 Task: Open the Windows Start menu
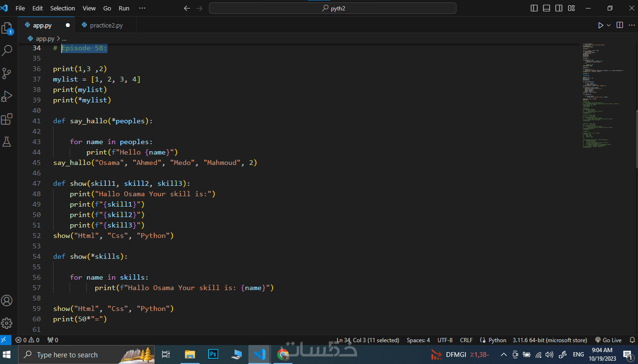pos(7,355)
